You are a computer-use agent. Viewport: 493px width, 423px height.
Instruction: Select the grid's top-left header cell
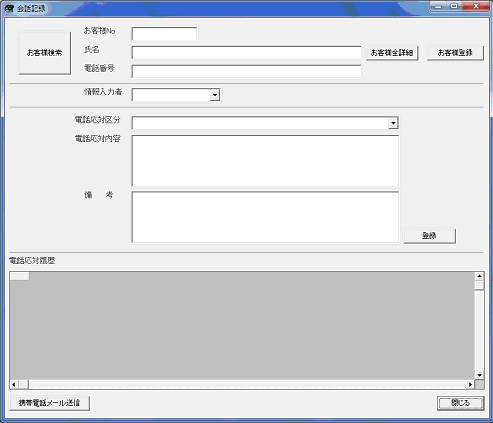coord(20,276)
